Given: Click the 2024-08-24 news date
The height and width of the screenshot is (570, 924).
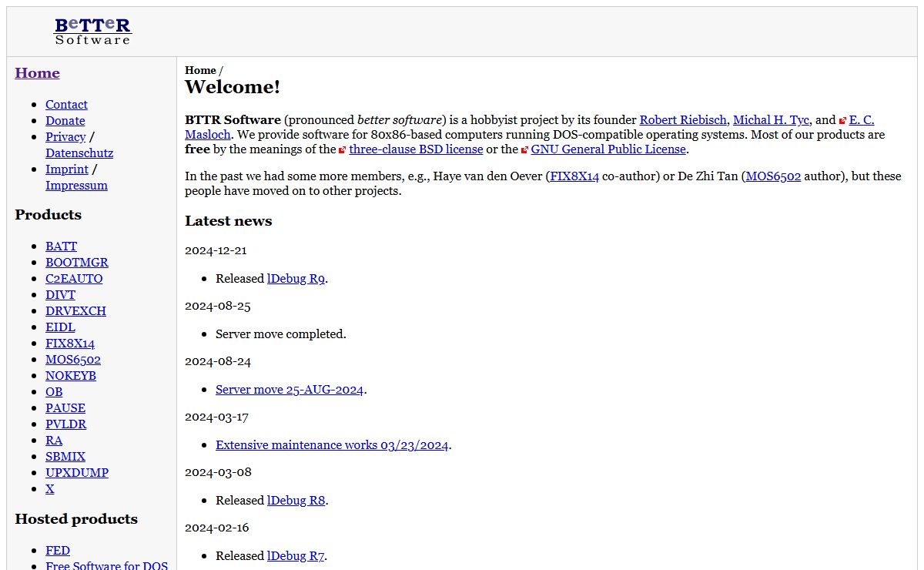Looking at the screenshot, I should tap(218, 361).
